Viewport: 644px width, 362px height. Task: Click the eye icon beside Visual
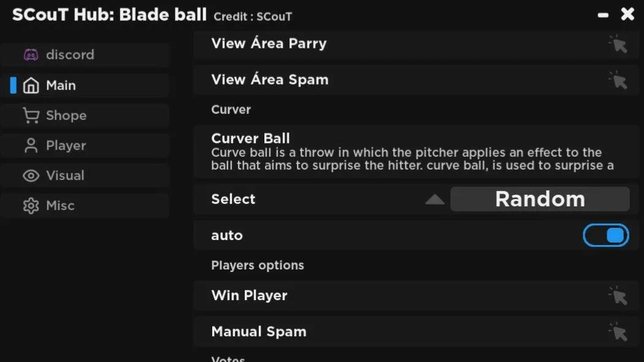click(x=31, y=175)
